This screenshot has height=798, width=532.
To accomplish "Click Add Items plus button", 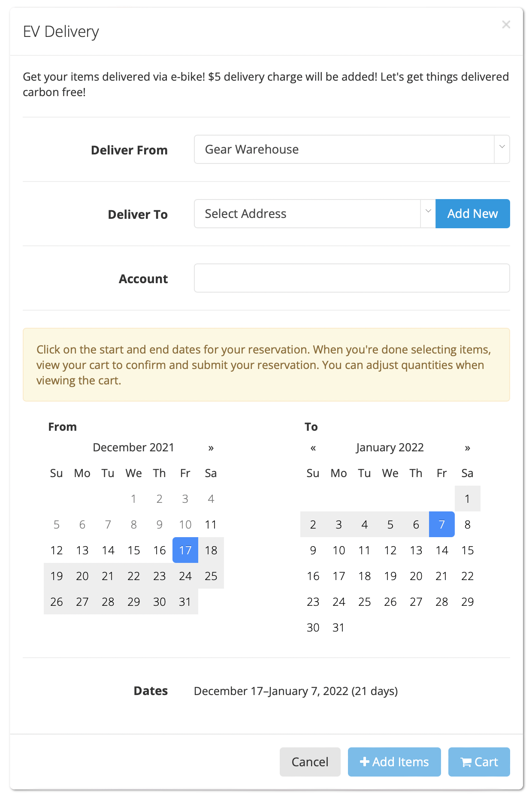I will point(394,762).
